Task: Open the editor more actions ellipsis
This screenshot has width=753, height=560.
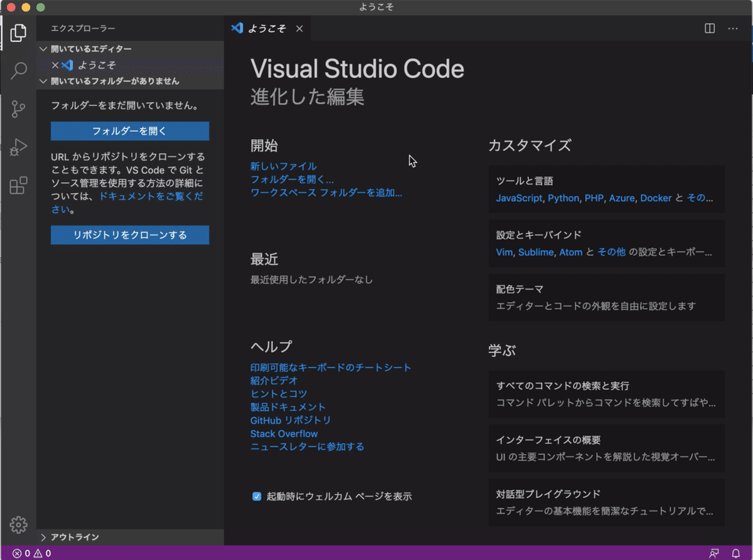Action: [x=733, y=28]
